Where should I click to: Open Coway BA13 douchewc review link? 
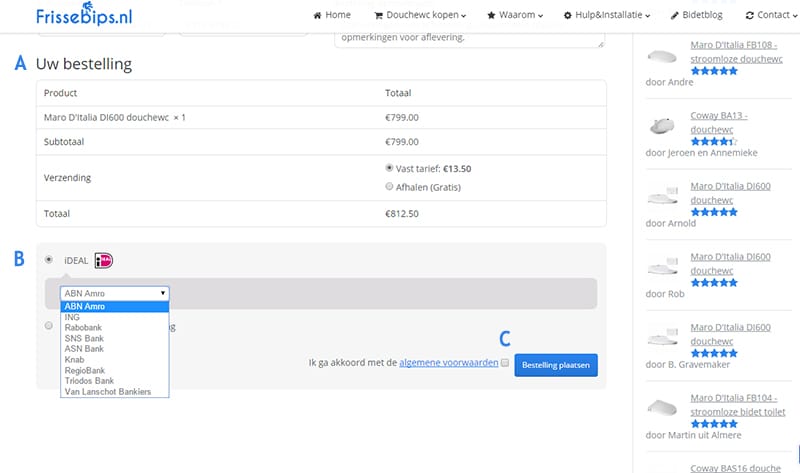click(x=719, y=122)
